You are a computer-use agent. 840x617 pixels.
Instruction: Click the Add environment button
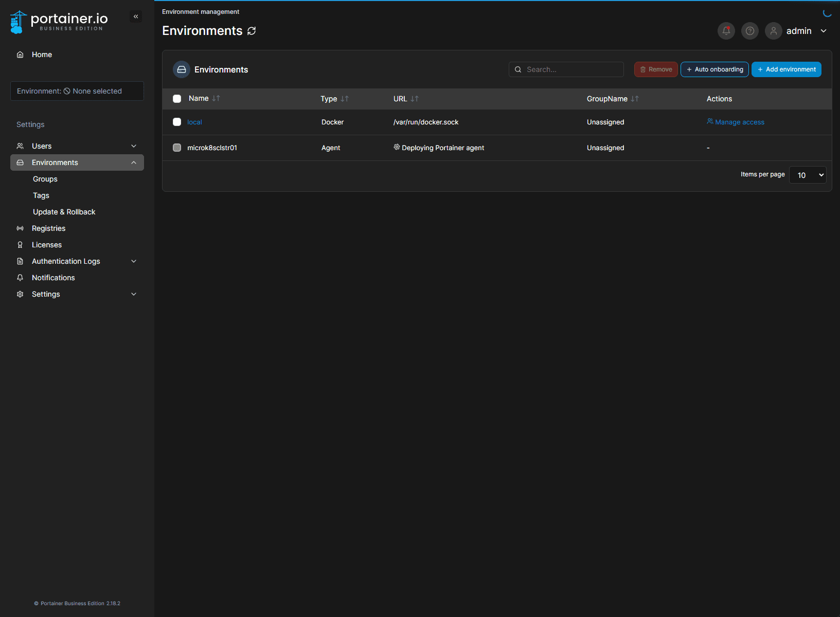click(x=786, y=69)
